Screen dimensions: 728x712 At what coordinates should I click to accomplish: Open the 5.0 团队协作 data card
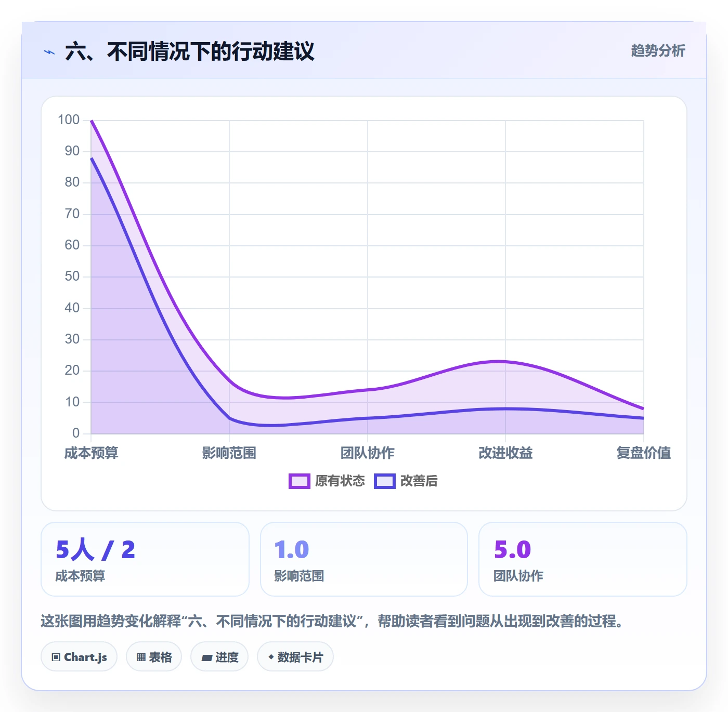click(583, 559)
